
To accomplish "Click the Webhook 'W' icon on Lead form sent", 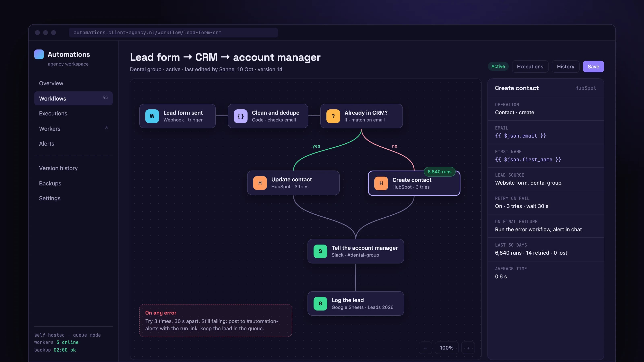I will click(152, 116).
